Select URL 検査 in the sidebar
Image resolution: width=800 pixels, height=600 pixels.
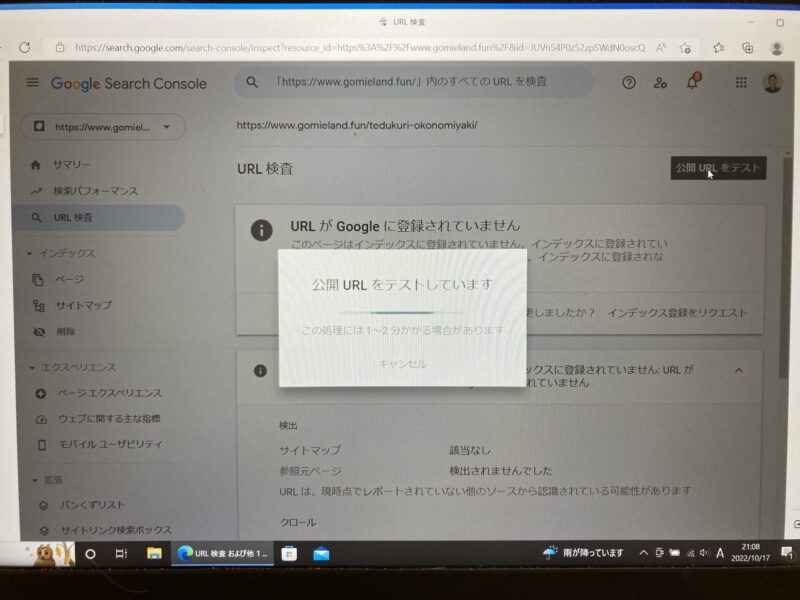click(98, 217)
